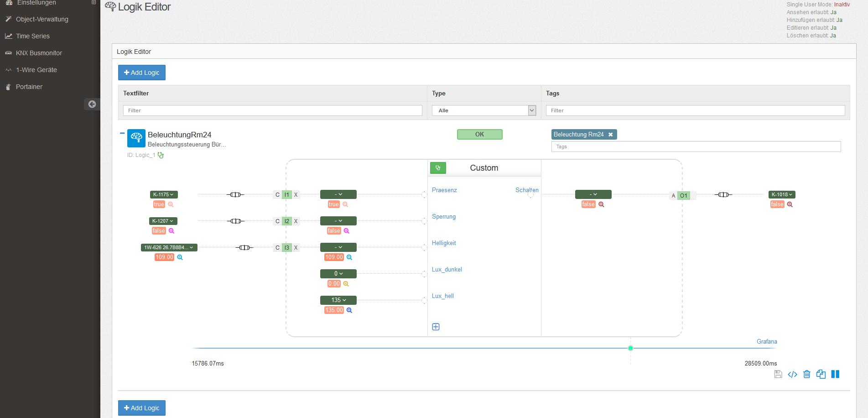Click the bottom Add Logic button

click(142, 408)
